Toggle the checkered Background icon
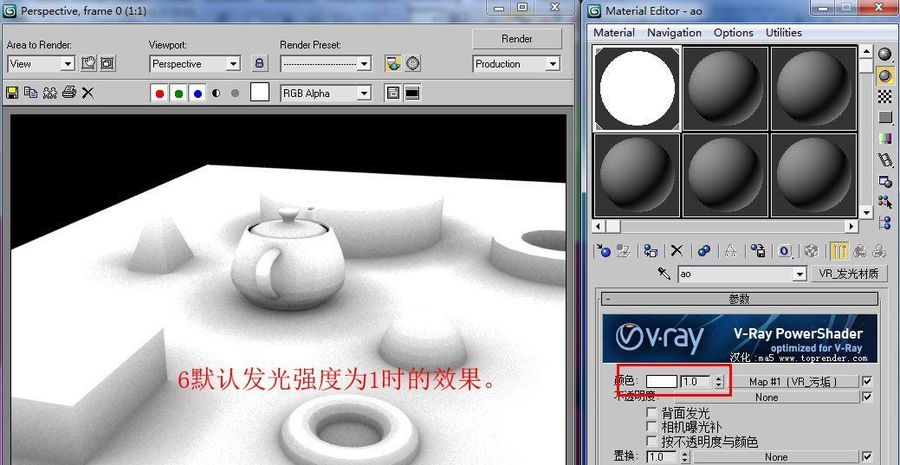 pyautogui.click(x=885, y=96)
